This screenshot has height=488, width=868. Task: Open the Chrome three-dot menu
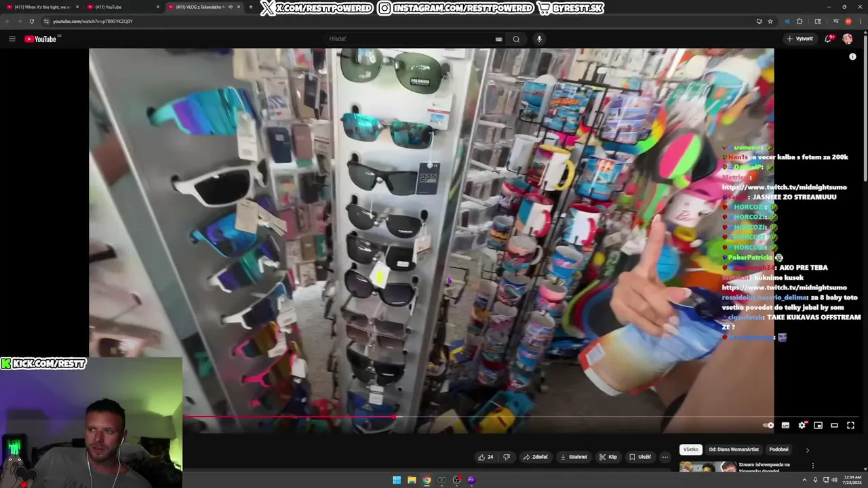tap(861, 21)
